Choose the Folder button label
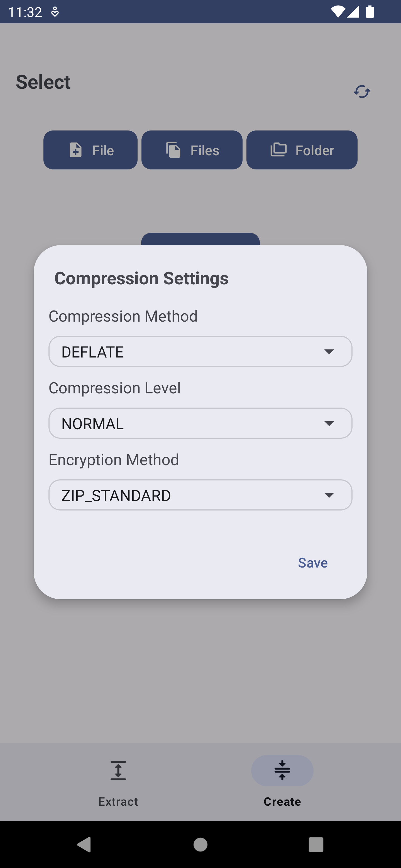This screenshot has width=401, height=868. [x=315, y=150]
